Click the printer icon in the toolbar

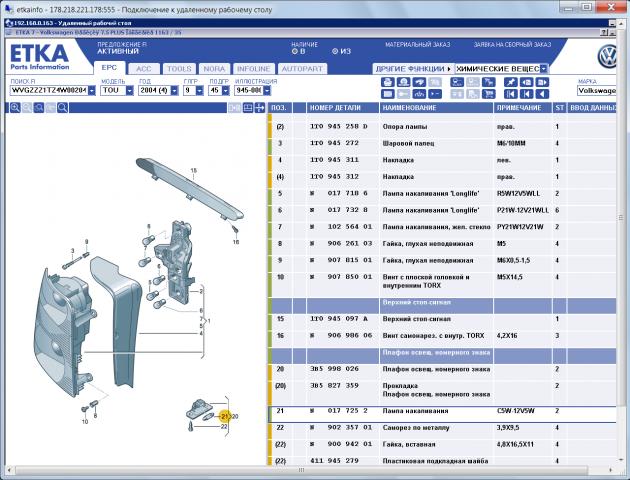point(388,82)
